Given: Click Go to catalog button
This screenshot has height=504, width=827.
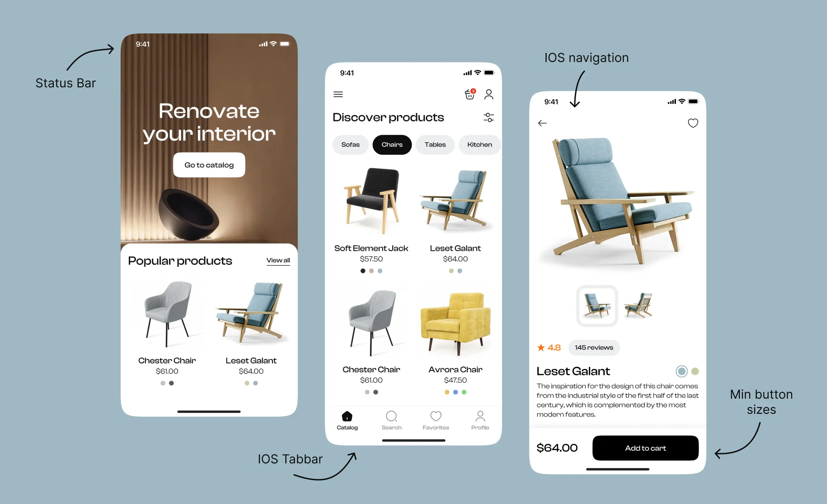Looking at the screenshot, I should 208,164.
